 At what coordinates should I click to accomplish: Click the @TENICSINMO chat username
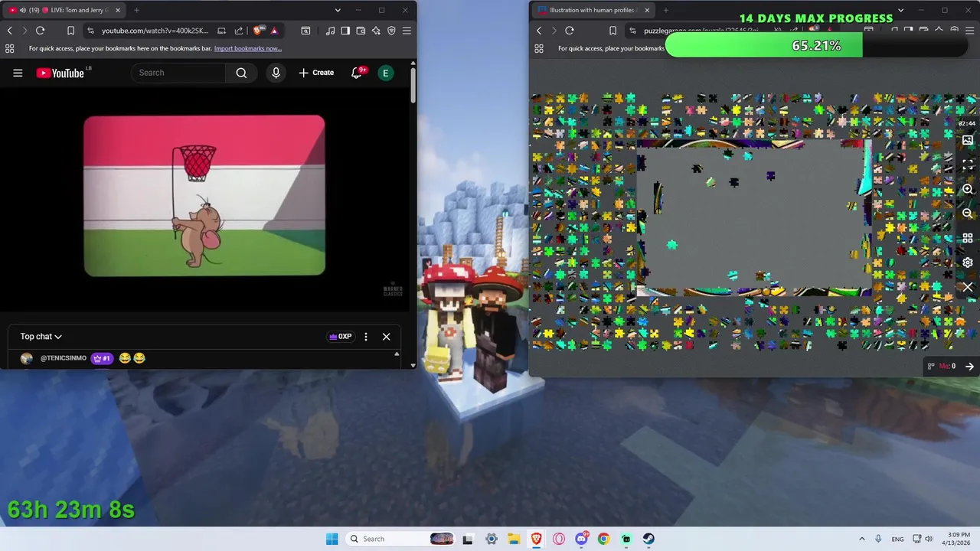(64, 358)
